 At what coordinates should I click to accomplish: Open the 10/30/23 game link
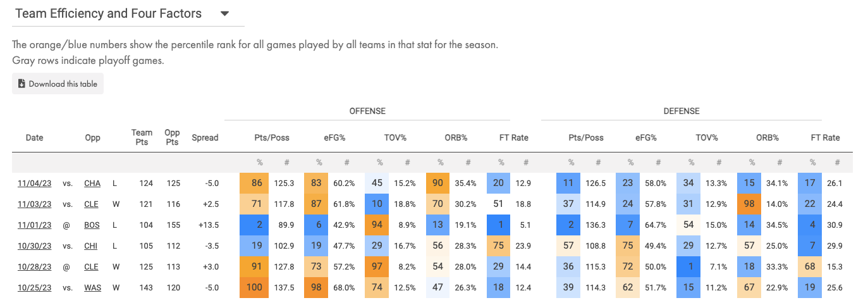pyautogui.click(x=35, y=246)
